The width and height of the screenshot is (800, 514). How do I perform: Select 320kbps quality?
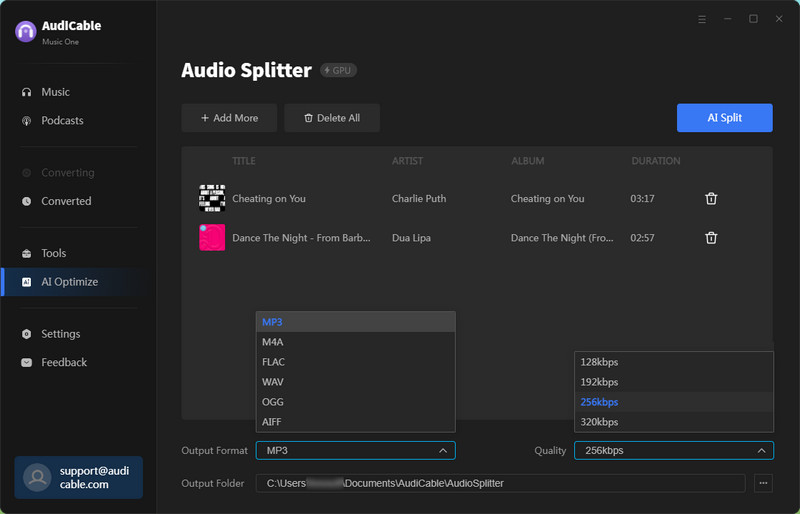click(x=674, y=422)
